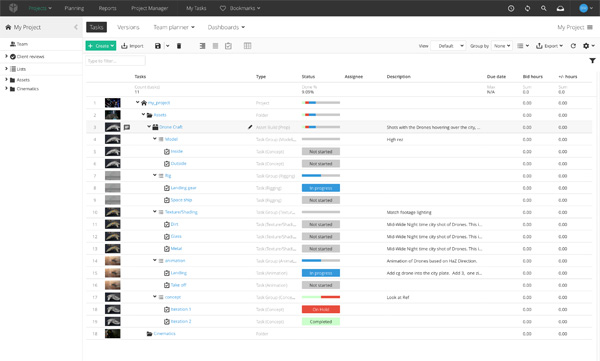Expand Client reviews in the sidebar
600x361 pixels.
tap(6, 56)
